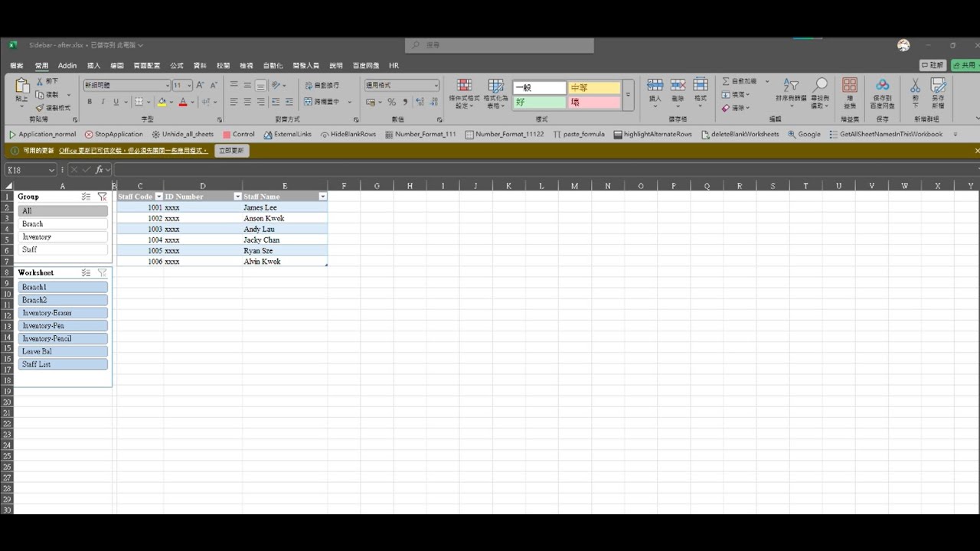This screenshot has width=980, height=551.
Task: Toggle underline formatting
Action: (x=116, y=102)
